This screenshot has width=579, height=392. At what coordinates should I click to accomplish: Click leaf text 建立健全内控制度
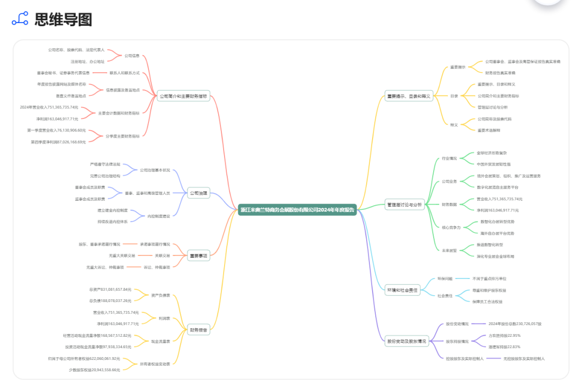(x=113, y=210)
